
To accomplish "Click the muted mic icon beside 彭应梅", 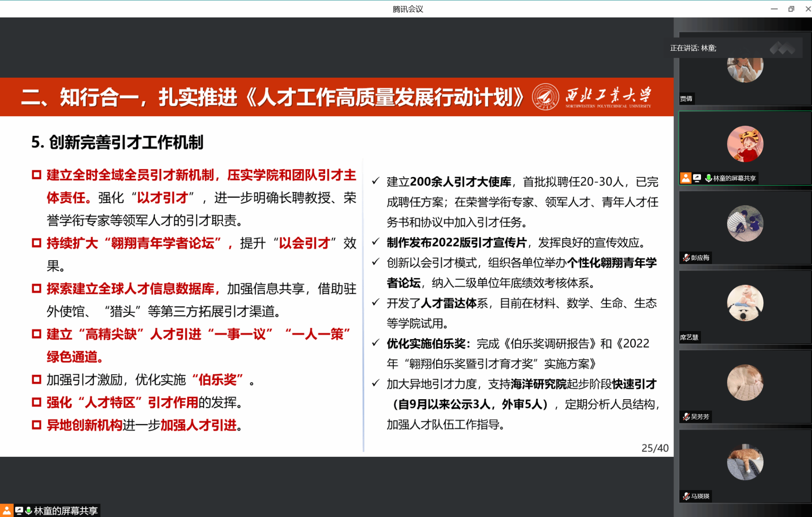I will click(686, 258).
